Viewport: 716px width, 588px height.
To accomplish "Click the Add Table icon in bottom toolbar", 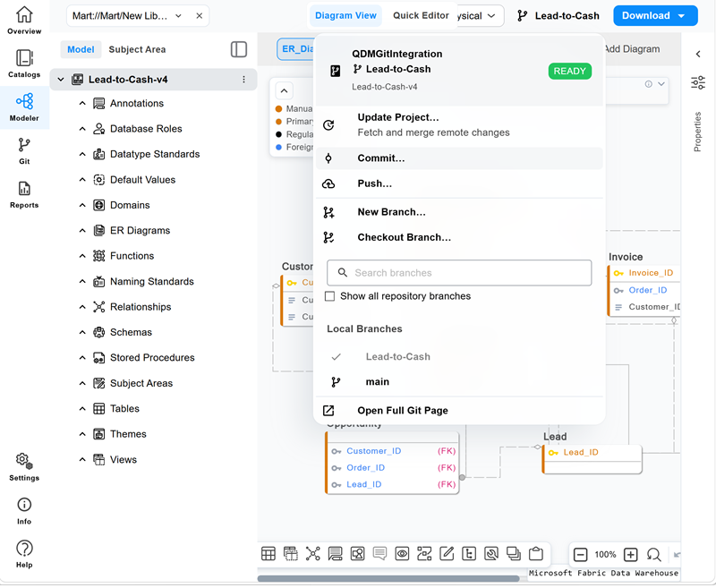I will point(268,554).
